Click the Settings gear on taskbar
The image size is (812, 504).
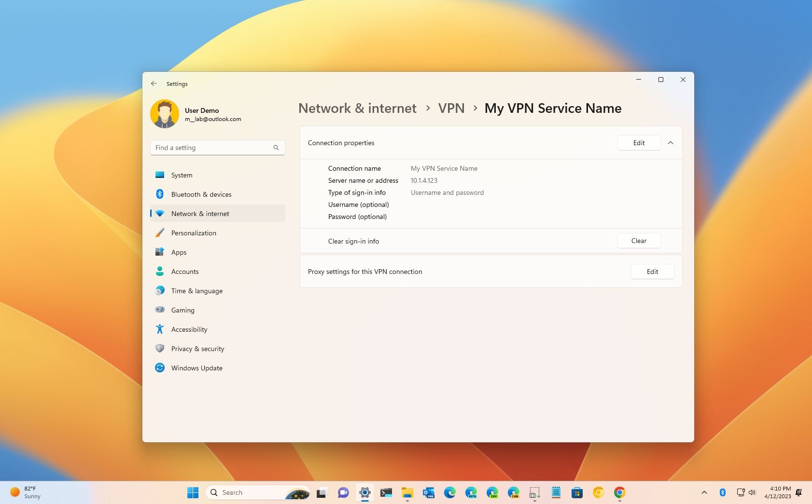tap(365, 492)
